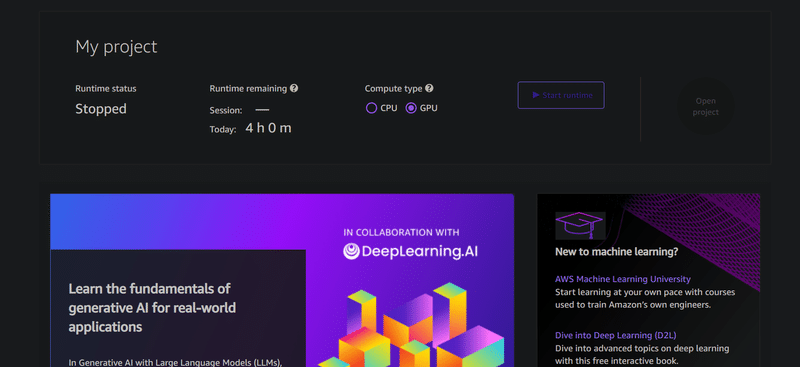Select the CPU compute type radio button

371,108
